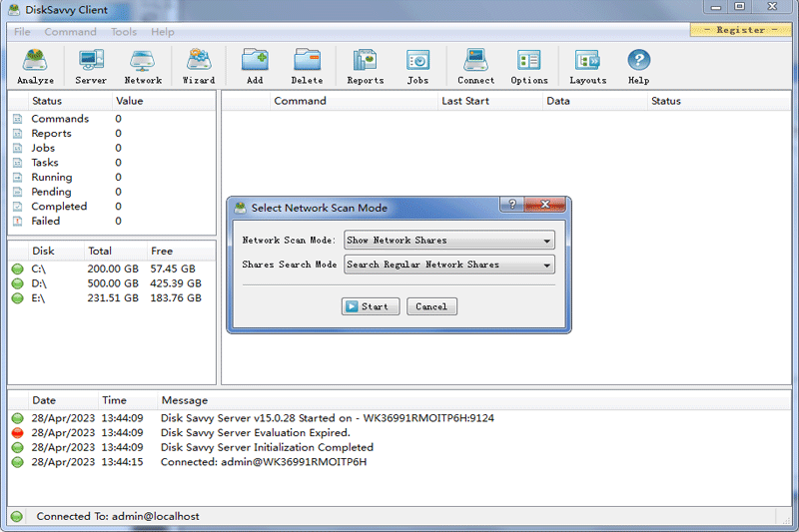Click the green indicator for disk D:\
799x532 pixels.
(17, 283)
